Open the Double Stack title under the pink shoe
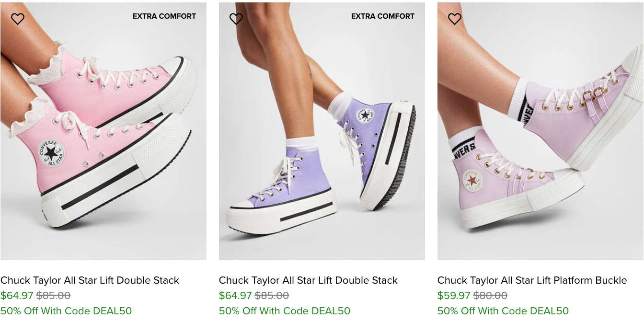The image size is (644, 322). 90,280
